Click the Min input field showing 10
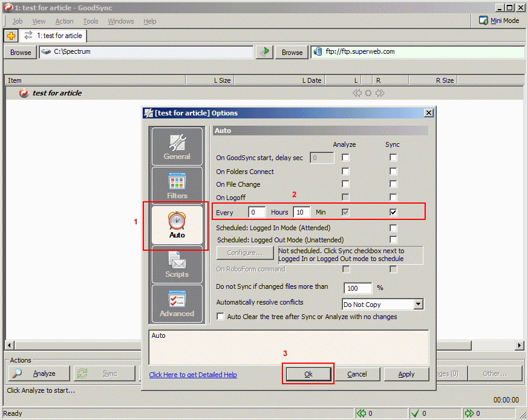The image size is (528, 420). (302, 212)
